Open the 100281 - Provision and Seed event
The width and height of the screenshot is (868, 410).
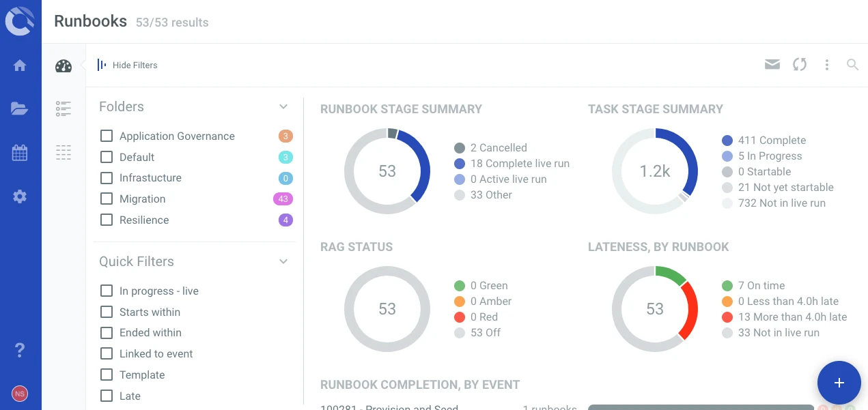[x=389, y=407]
